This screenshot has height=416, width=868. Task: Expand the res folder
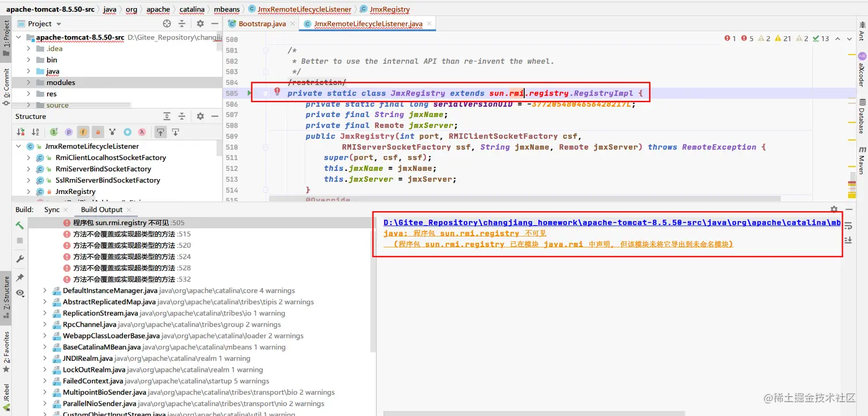pos(29,94)
